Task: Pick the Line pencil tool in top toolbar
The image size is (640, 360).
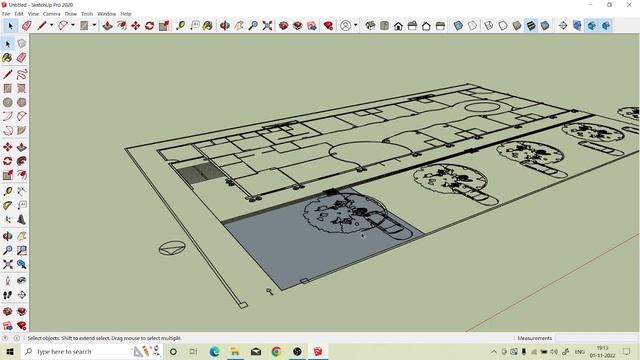Action: 41,26
